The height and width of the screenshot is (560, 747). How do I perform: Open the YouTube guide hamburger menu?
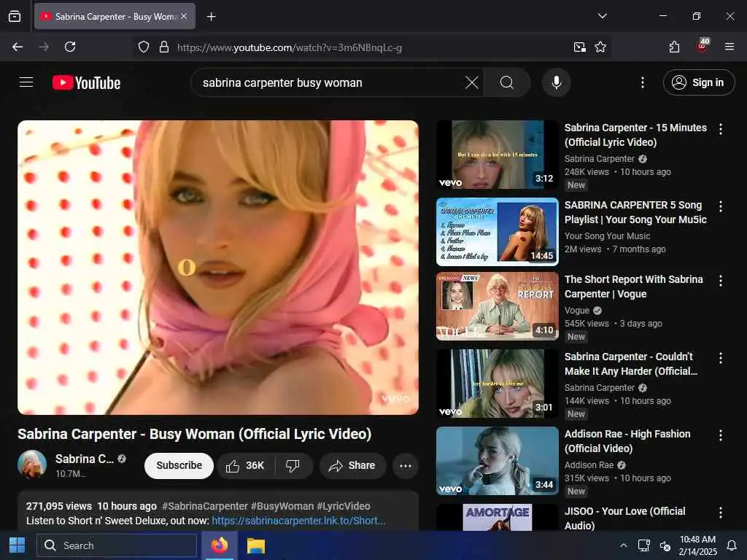(26, 82)
